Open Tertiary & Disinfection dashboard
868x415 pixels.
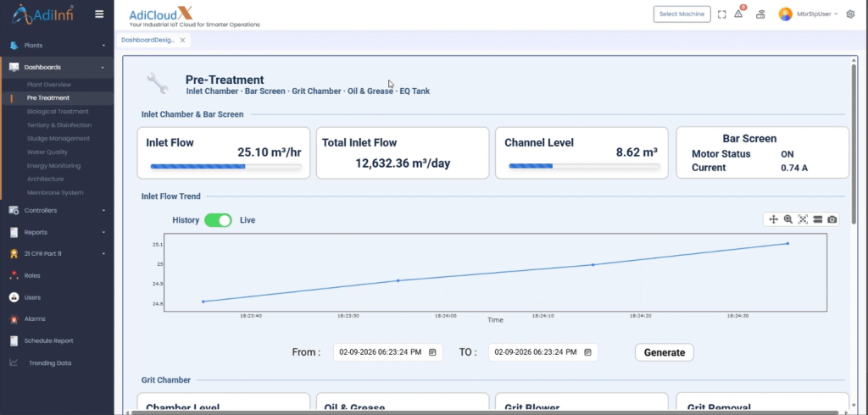tap(59, 125)
